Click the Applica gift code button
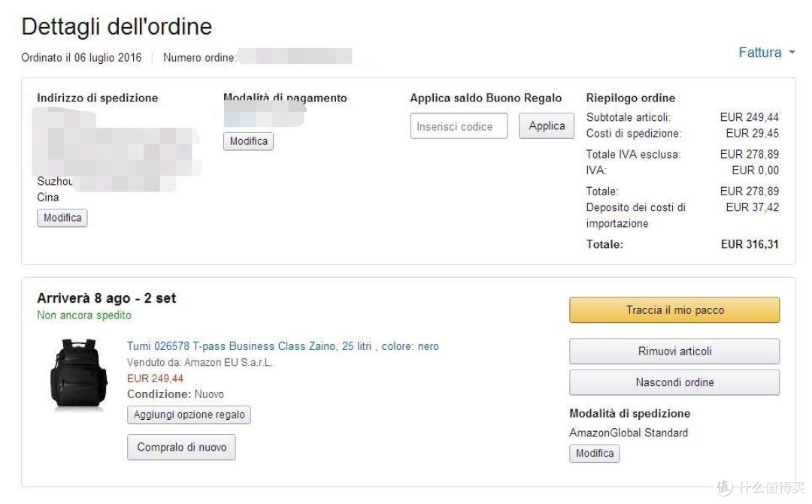This screenshot has height=504, width=812. [x=547, y=125]
